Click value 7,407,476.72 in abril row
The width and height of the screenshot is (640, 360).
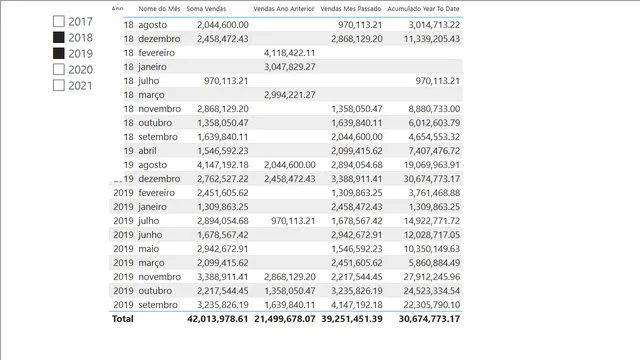(434, 151)
